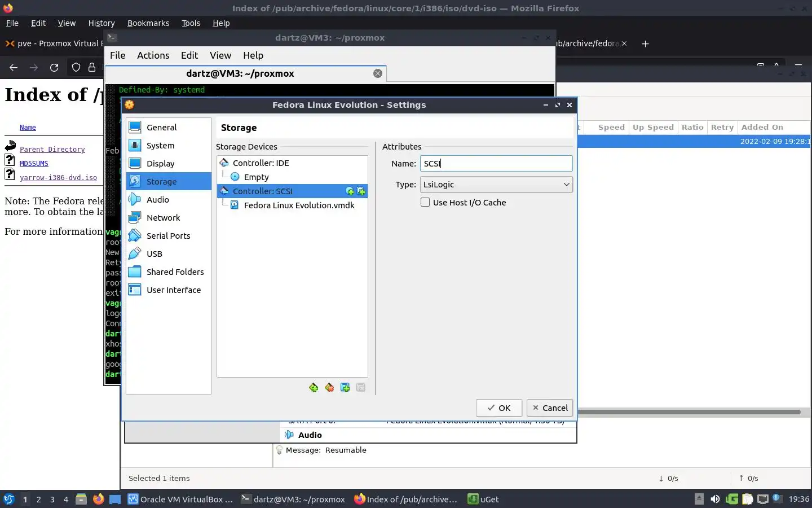812x508 pixels.
Task: Select Shared Folders settings category
Action: coord(169,272)
